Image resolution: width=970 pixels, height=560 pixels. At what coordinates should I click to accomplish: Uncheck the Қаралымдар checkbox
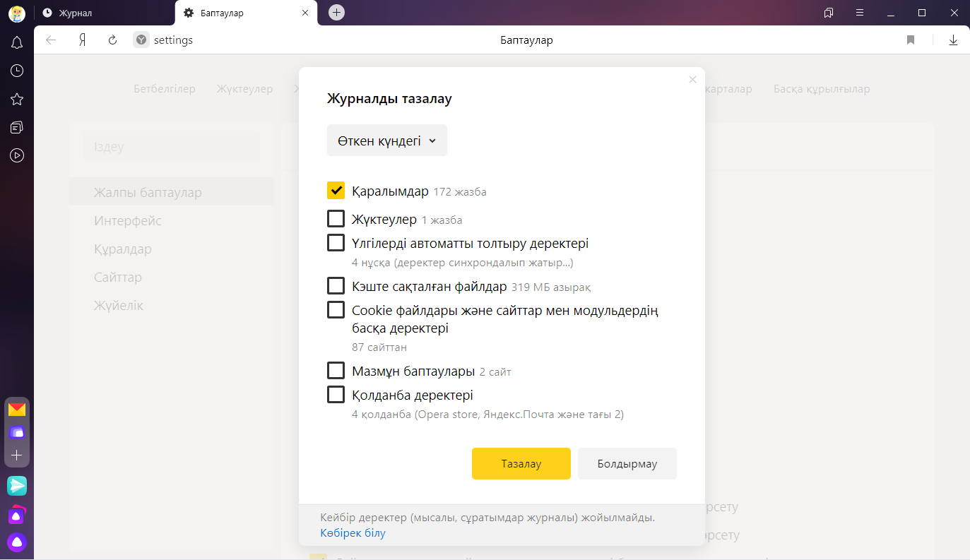click(336, 191)
